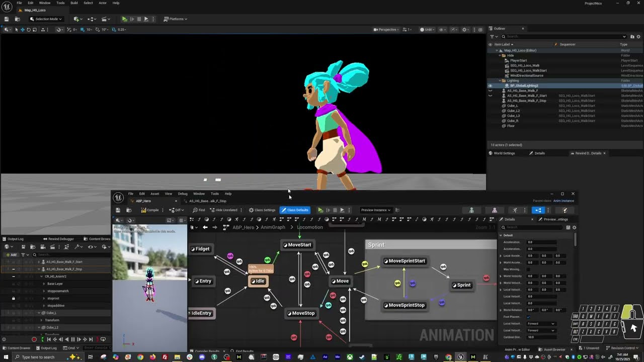Open Revision Control menu
This screenshot has width=644, height=362.
click(623, 348)
